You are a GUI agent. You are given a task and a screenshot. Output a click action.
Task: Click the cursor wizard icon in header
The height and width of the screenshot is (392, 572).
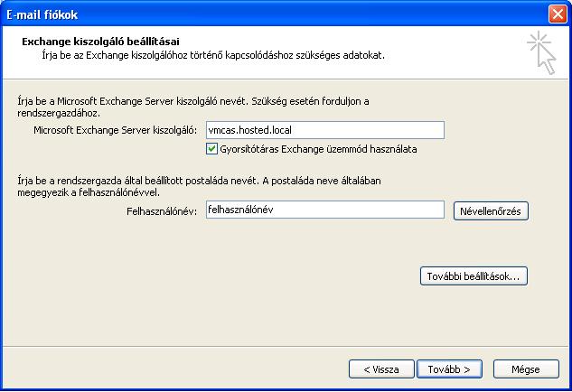(x=541, y=53)
